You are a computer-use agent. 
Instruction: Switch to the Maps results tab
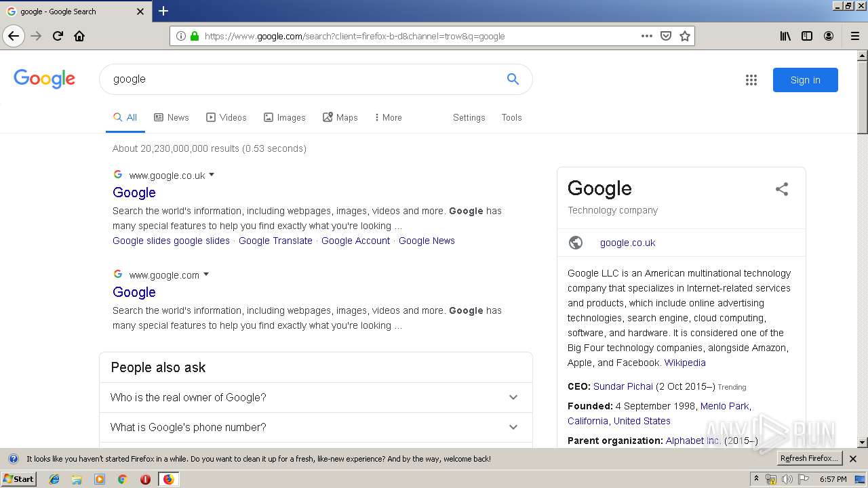point(340,117)
